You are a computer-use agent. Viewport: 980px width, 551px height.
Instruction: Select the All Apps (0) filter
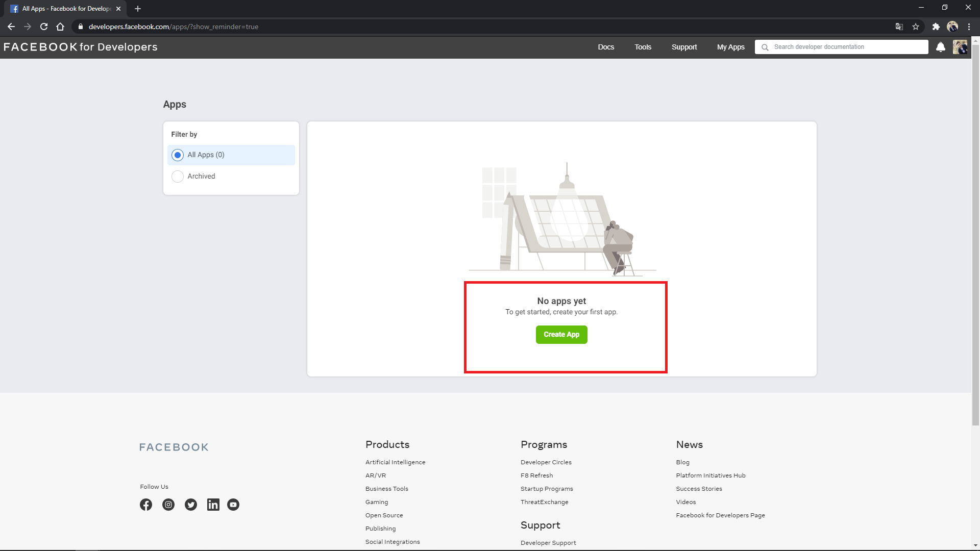point(231,155)
